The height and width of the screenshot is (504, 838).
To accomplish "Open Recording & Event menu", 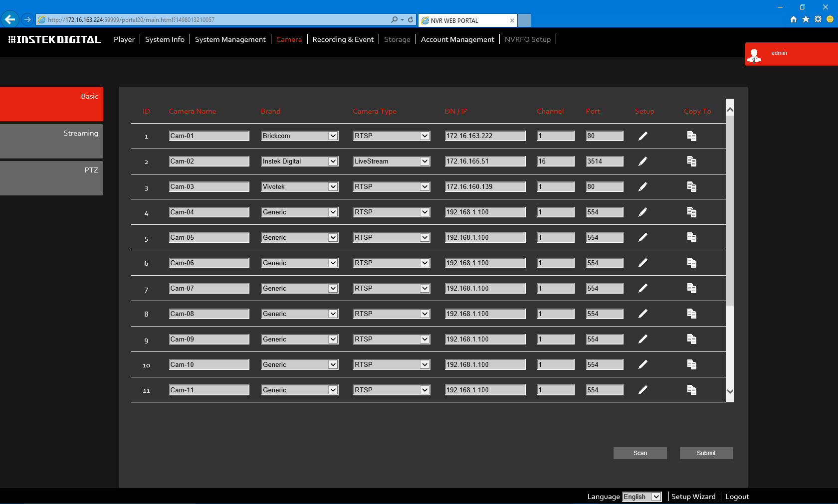I will (x=343, y=39).
